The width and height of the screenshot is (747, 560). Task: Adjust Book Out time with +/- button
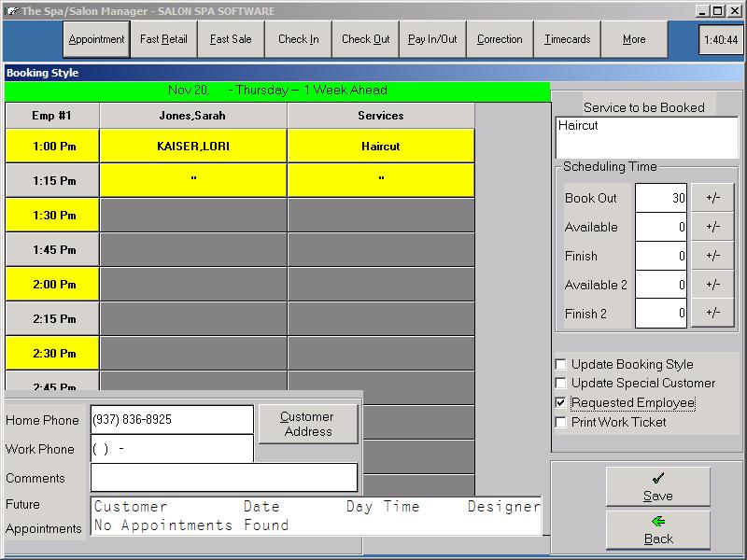click(x=712, y=198)
